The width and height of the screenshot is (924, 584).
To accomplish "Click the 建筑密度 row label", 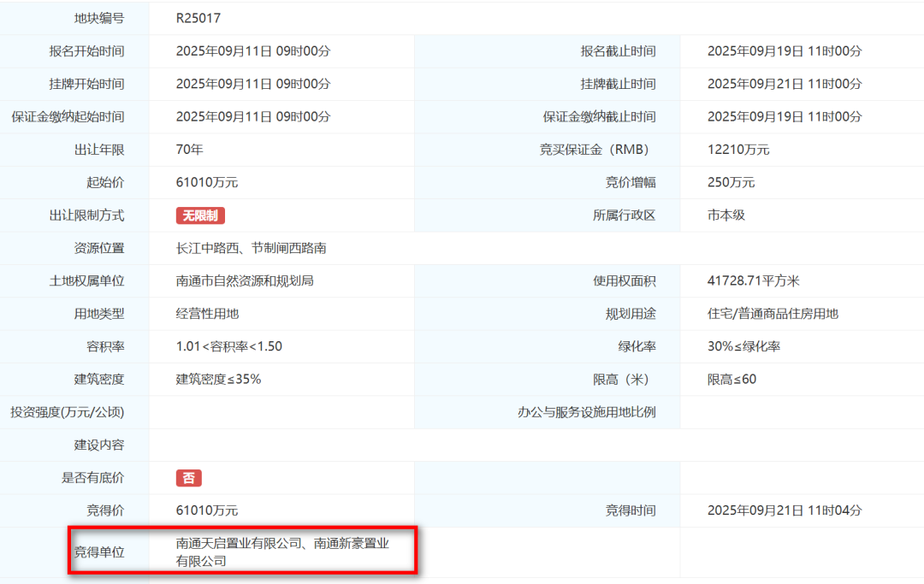I will point(99,380).
